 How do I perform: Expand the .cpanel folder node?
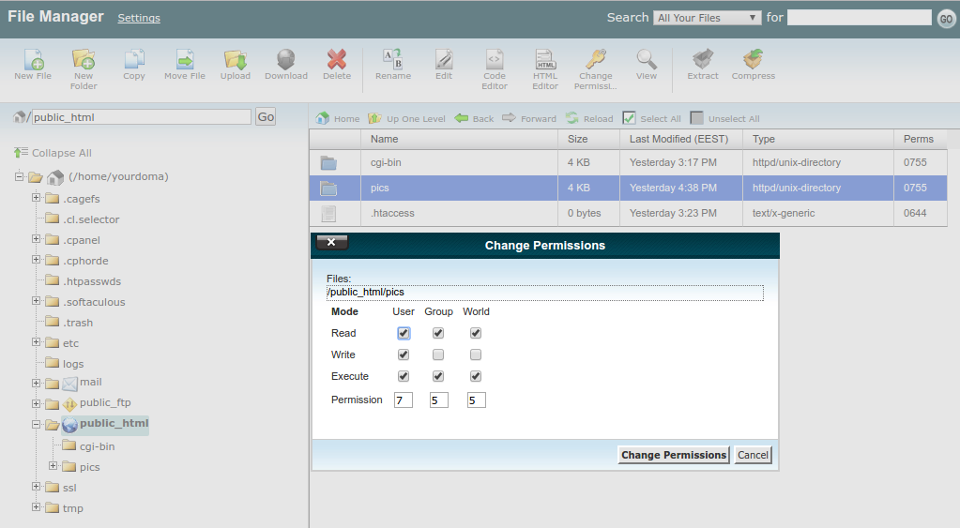[x=36, y=239]
